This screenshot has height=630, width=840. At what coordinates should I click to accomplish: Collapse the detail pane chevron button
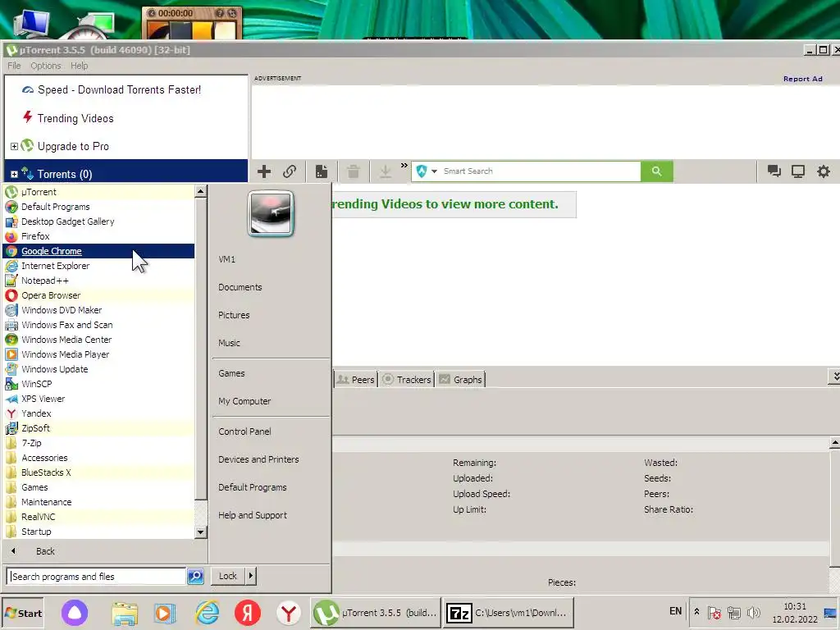click(x=834, y=377)
